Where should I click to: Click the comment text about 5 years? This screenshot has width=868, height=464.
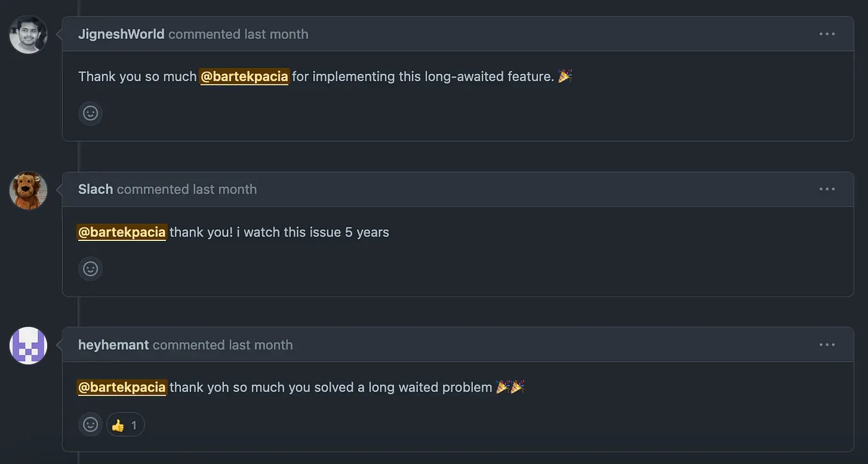point(279,232)
